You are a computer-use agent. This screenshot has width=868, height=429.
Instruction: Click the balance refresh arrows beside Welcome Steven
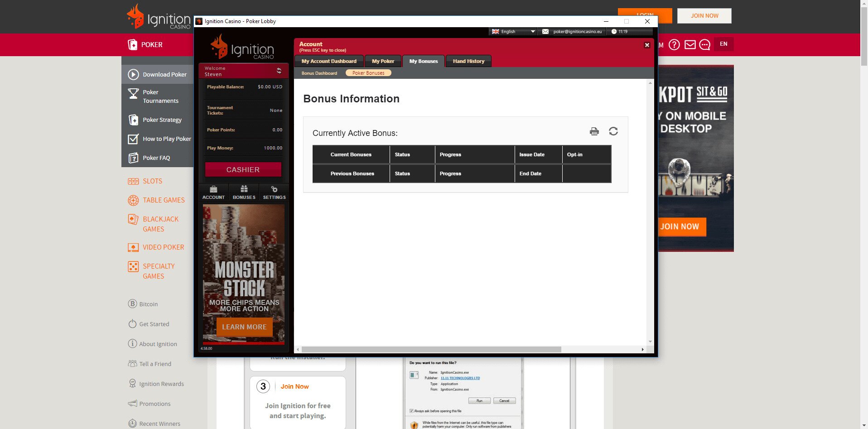278,71
